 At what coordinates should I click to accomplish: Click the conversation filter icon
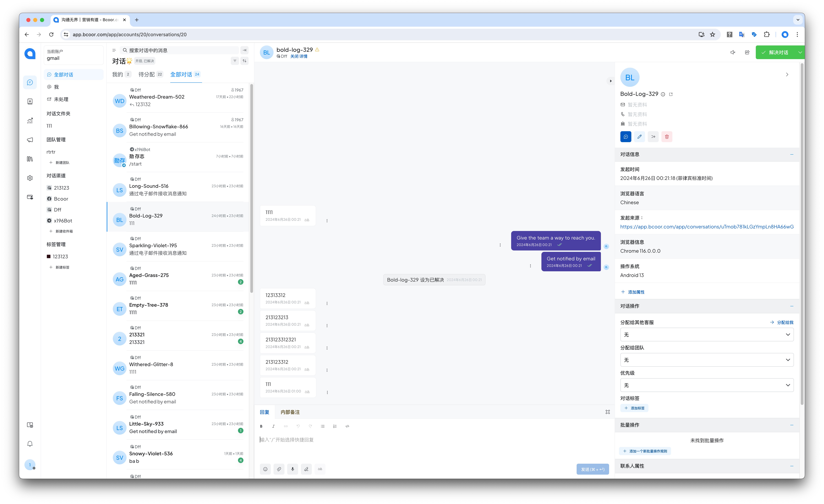[235, 61]
